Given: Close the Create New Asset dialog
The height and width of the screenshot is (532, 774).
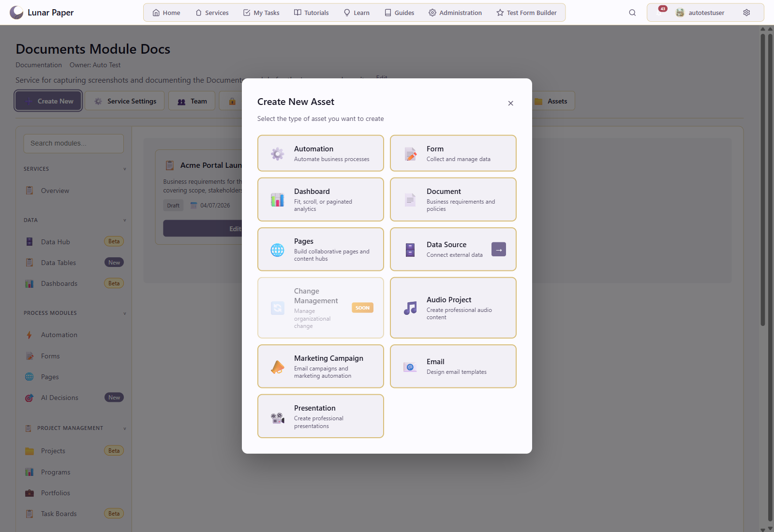Looking at the screenshot, I should coord(510,103).
